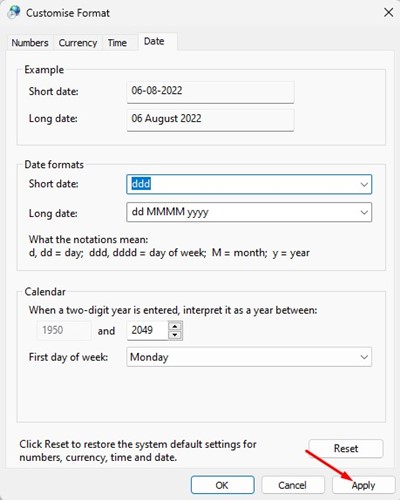Click the Short date example field
The width and height of the screenshot is (400, 500).
click(210, 91)
